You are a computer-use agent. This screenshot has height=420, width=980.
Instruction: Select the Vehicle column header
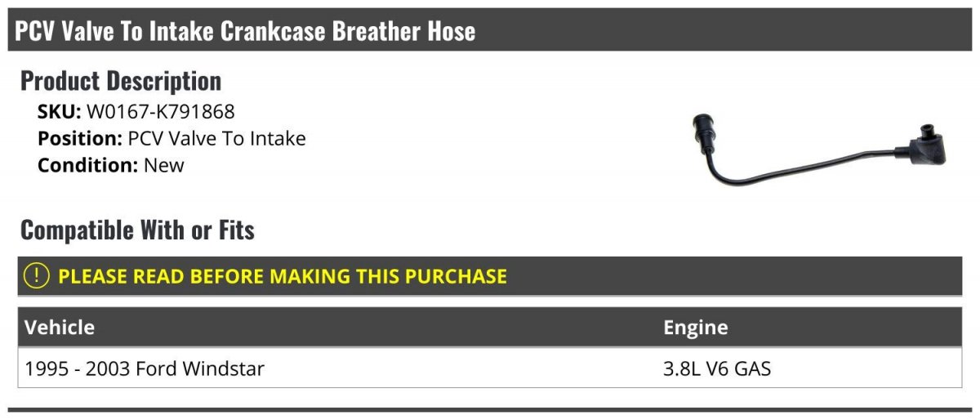pos(60,328)
